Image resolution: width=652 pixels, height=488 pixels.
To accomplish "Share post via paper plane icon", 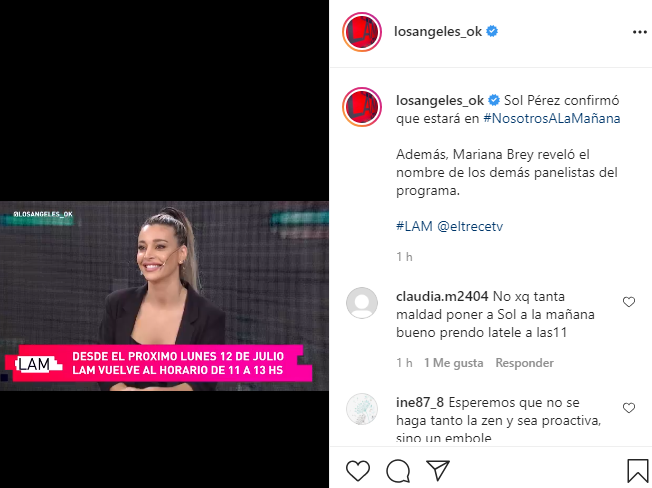I will tap(438, 470).
